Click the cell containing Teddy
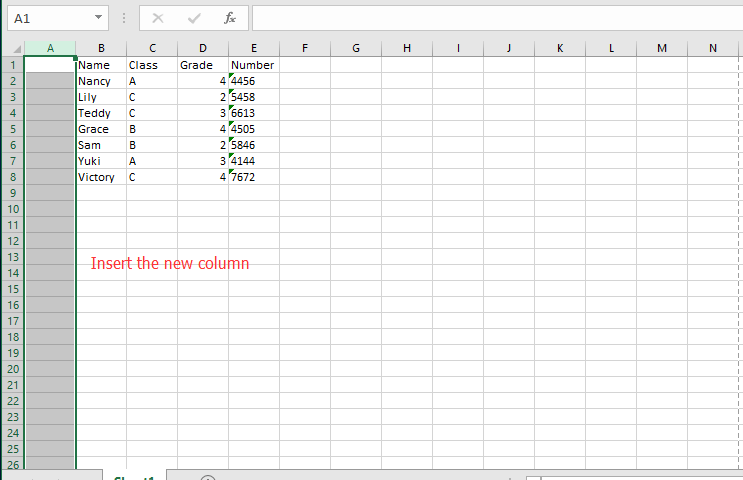This screenshot has width=743, height=480. (x=101, y=113)
